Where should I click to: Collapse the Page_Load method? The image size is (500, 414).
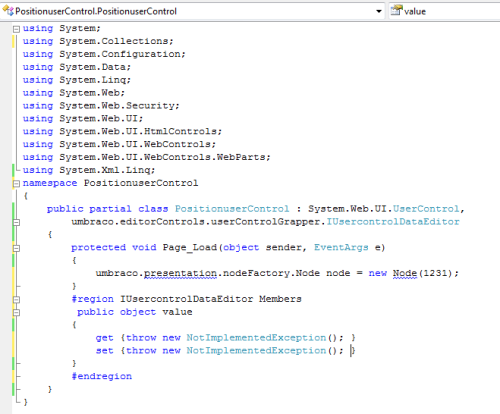pyautogui.click(x=16, y=248)
